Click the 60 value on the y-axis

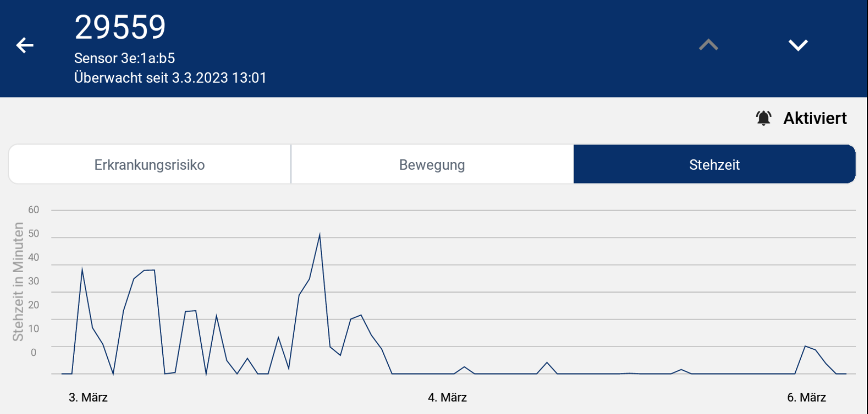pos(34,210)
